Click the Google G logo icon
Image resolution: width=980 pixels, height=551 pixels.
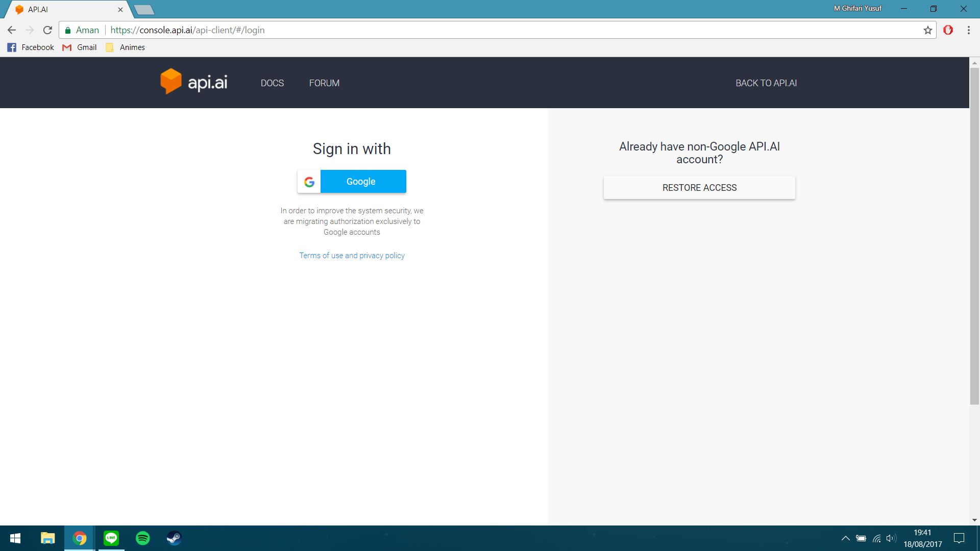309,182
